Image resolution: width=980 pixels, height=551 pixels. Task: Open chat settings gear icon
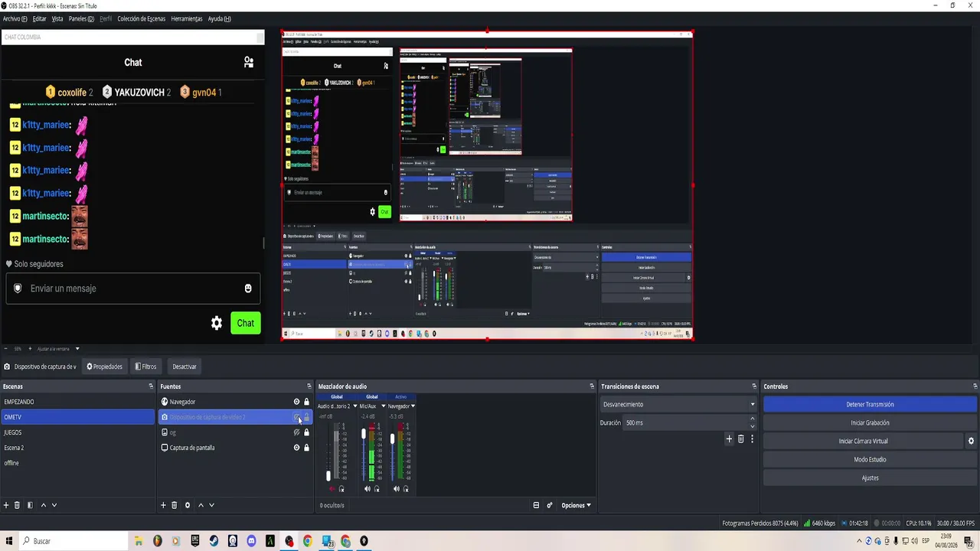pyautogui.click(x=217, y=324)
